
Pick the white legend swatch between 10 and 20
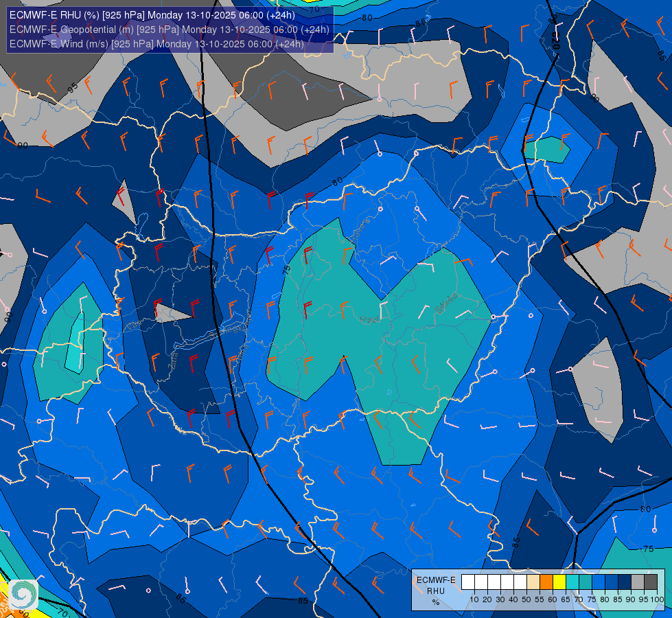pos(481,582)
